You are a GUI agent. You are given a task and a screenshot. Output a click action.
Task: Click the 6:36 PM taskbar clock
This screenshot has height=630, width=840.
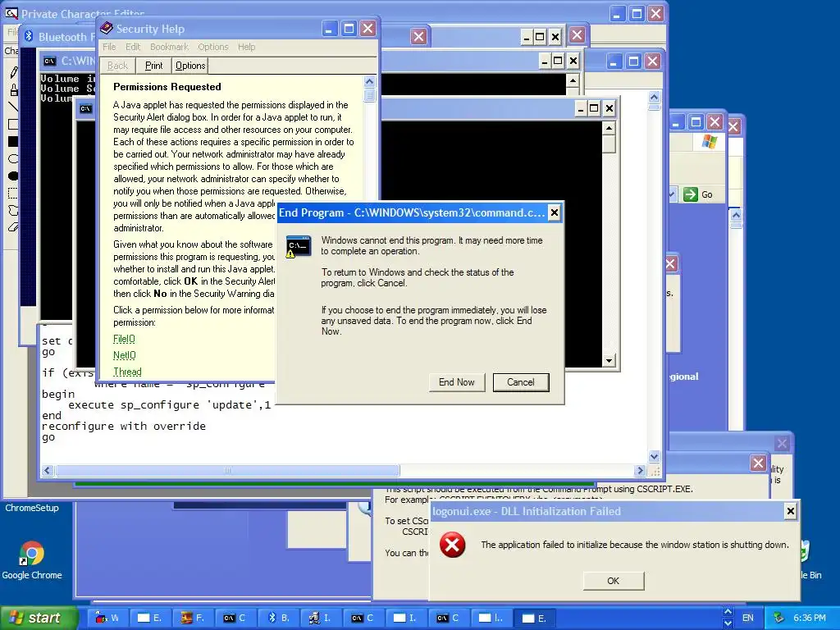(810, 618)
